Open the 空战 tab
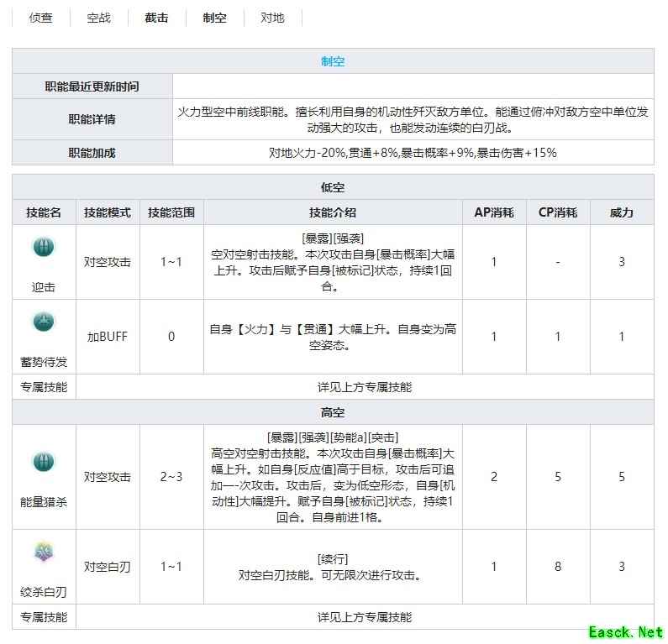 [x=98, y=18]
